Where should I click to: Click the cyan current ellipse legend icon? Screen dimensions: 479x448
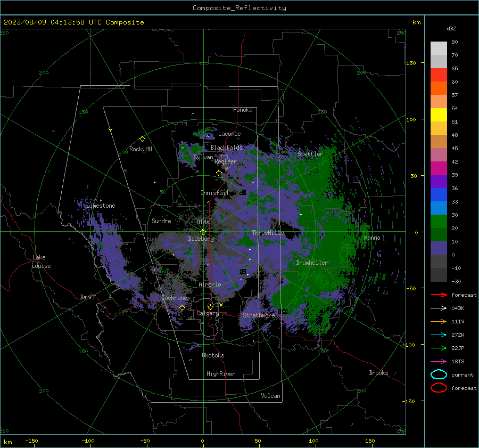click(439, 374)
